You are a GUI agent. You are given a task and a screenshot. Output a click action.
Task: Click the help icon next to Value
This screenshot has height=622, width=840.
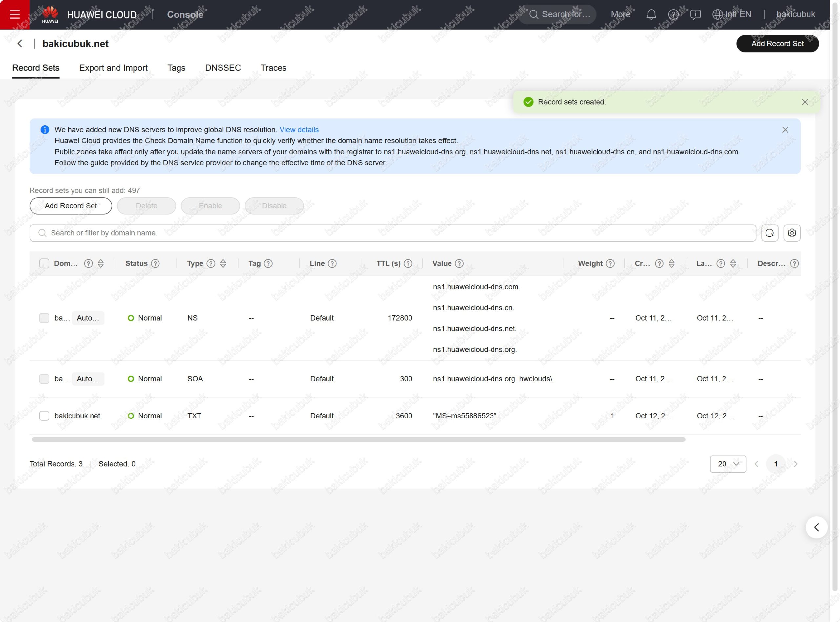459,264
